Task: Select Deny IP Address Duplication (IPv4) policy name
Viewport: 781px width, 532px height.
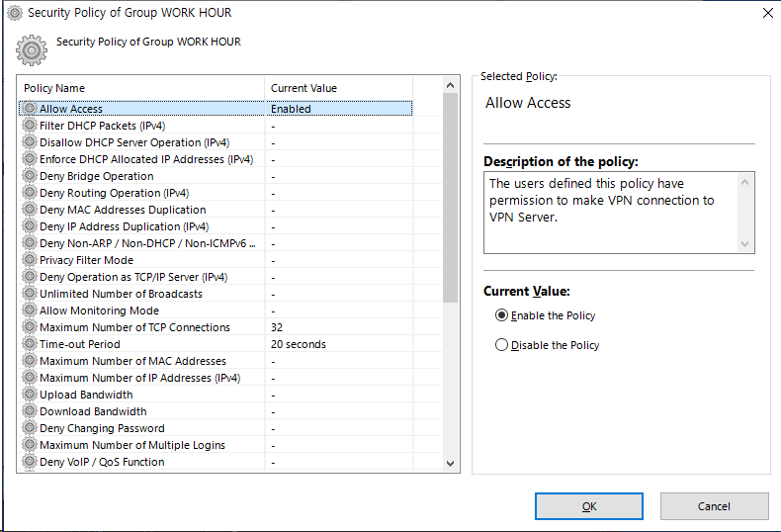Action: [x=124, y=226]
